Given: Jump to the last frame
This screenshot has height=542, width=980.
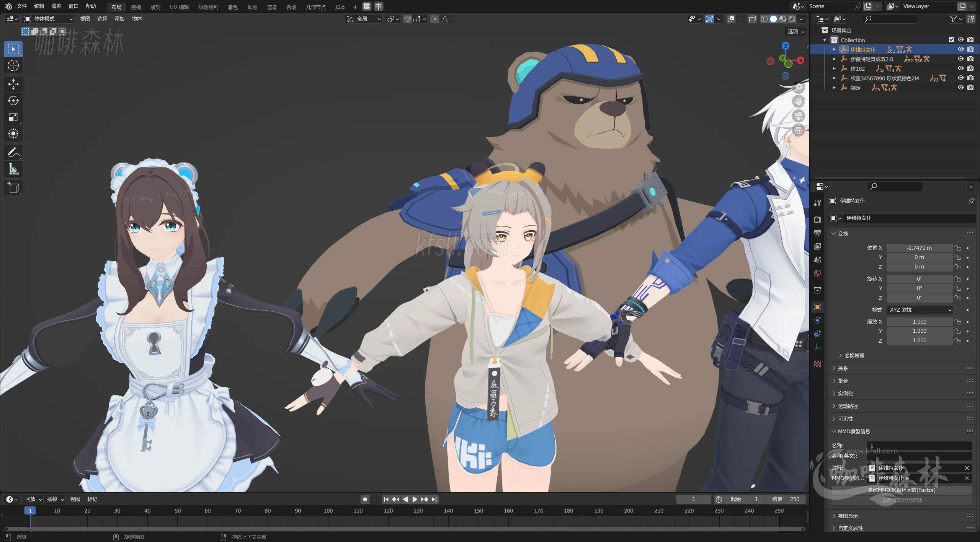Looking at the screenshot, I should click(434, 499).
